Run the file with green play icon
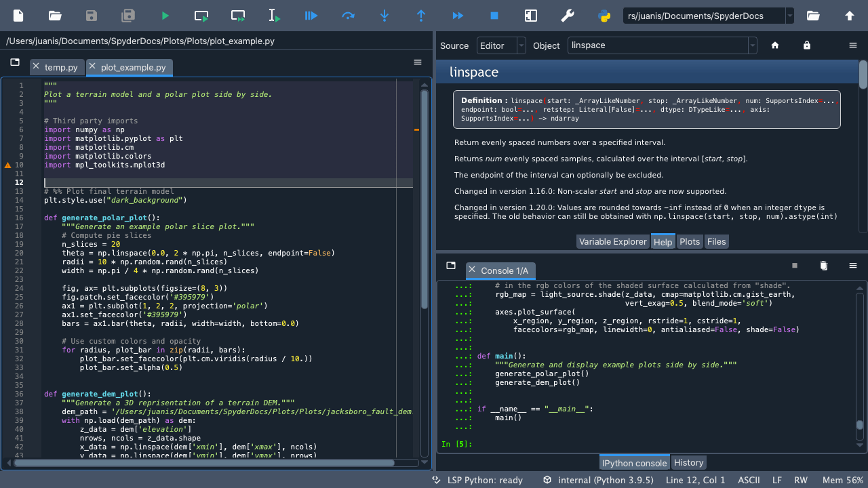 [165, 16]
